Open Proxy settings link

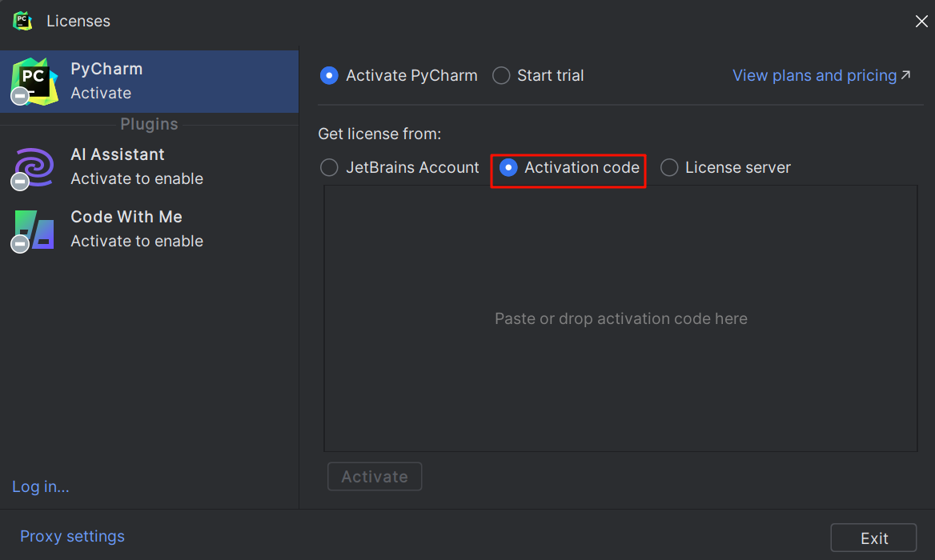[x=72, y=536]
